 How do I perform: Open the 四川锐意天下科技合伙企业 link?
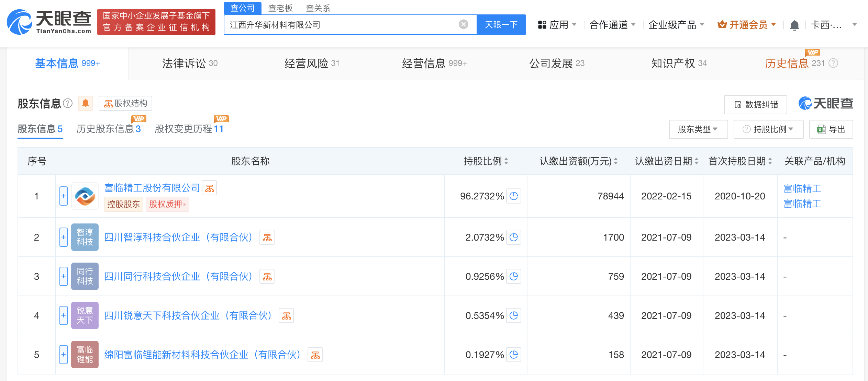click(188, 315)
